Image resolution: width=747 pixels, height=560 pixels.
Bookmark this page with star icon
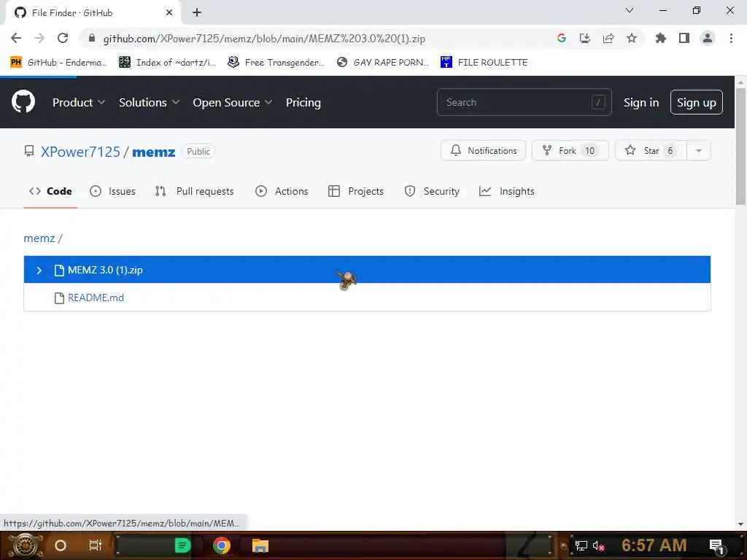[x=632, y=38]
